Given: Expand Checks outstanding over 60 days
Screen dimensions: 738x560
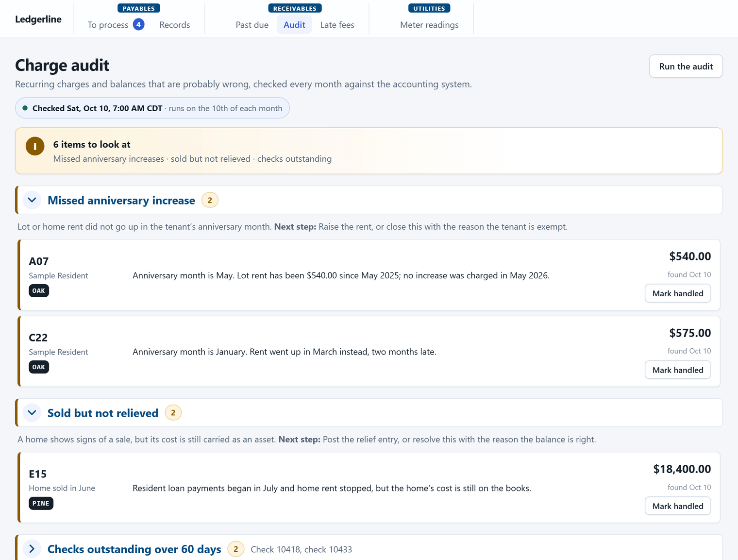Looking at the screenshot, I should [x=32, y=549].
